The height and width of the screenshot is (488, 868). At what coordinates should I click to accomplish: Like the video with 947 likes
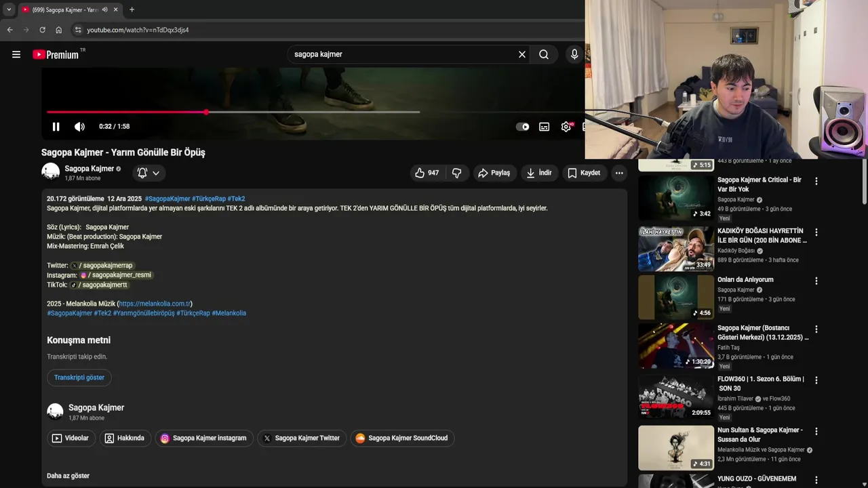click(427, 173)
